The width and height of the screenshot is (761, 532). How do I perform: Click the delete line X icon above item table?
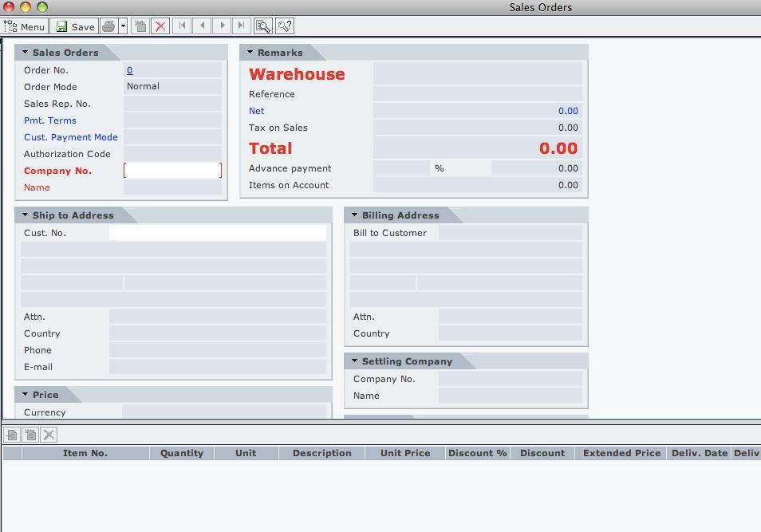pos(49,435)
